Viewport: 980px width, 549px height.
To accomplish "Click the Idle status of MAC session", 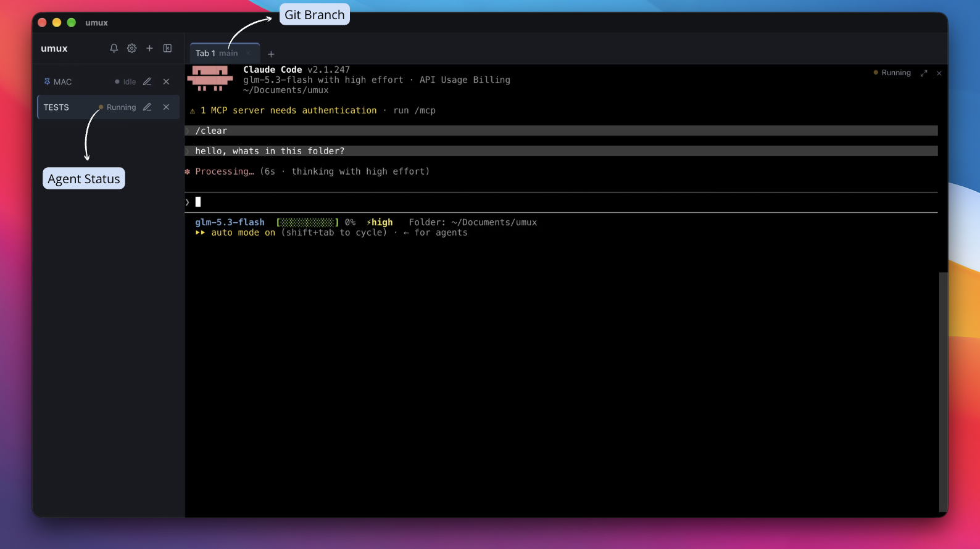I will (125, 81).
